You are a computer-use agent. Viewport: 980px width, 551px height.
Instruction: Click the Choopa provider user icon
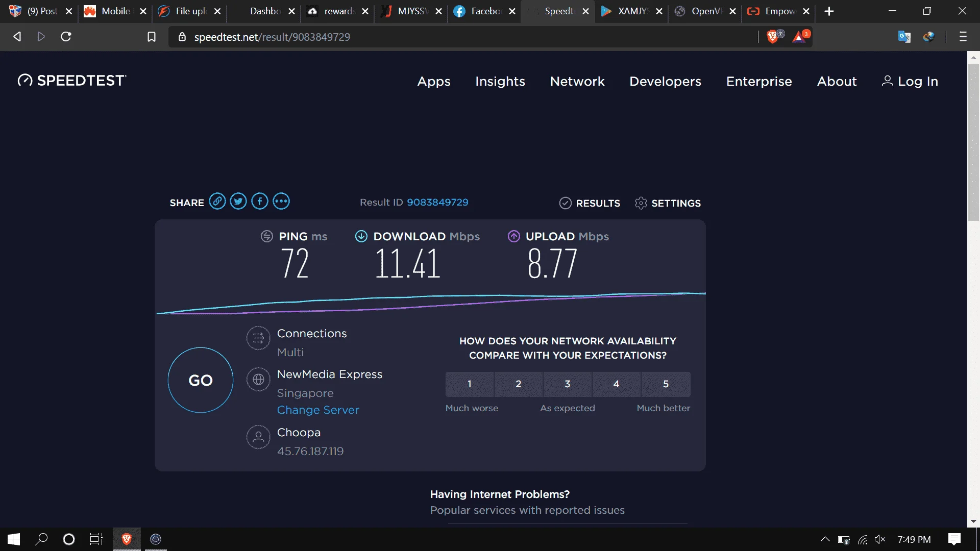258,437
